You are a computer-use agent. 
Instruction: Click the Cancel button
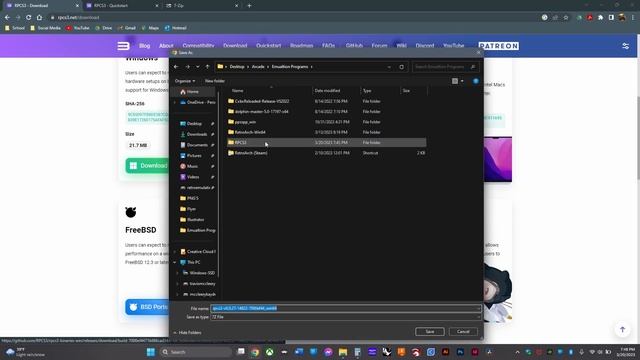click(x=463, y=331)
